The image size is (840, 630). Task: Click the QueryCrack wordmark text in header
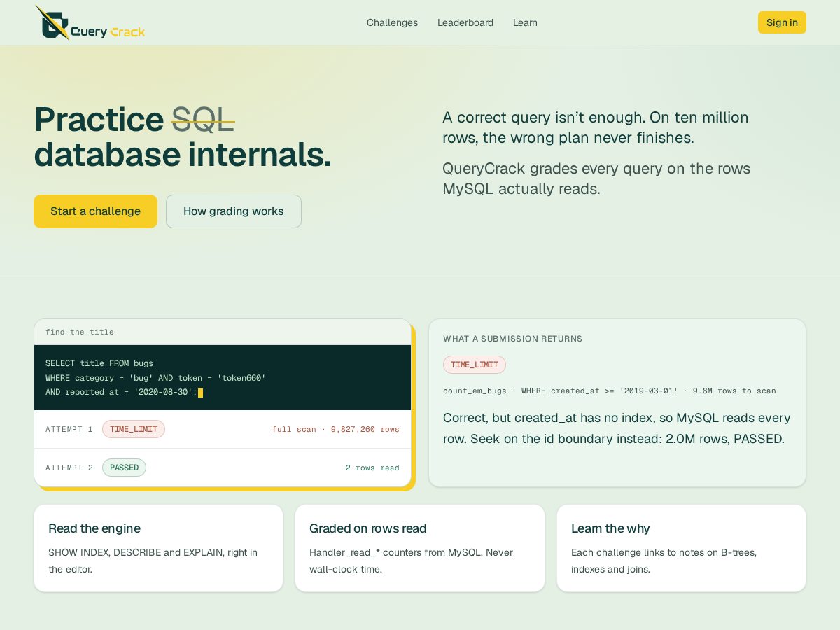(108, 31)
